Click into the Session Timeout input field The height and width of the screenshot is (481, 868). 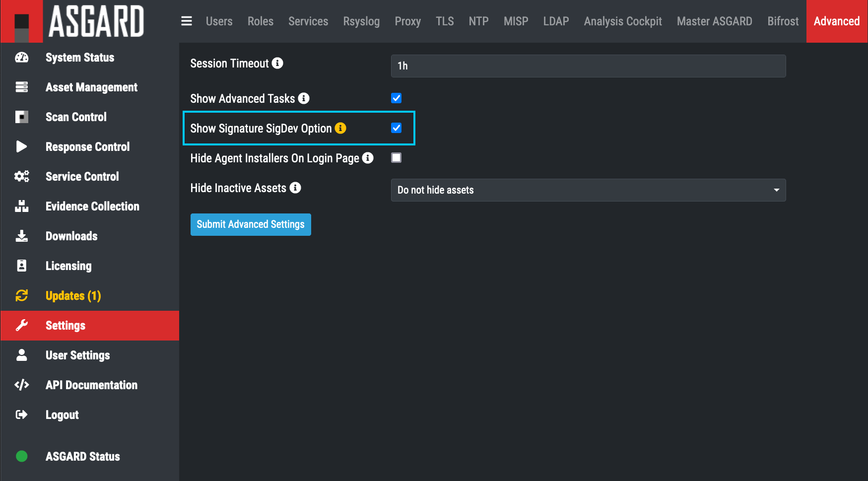[x=588, y=66]
